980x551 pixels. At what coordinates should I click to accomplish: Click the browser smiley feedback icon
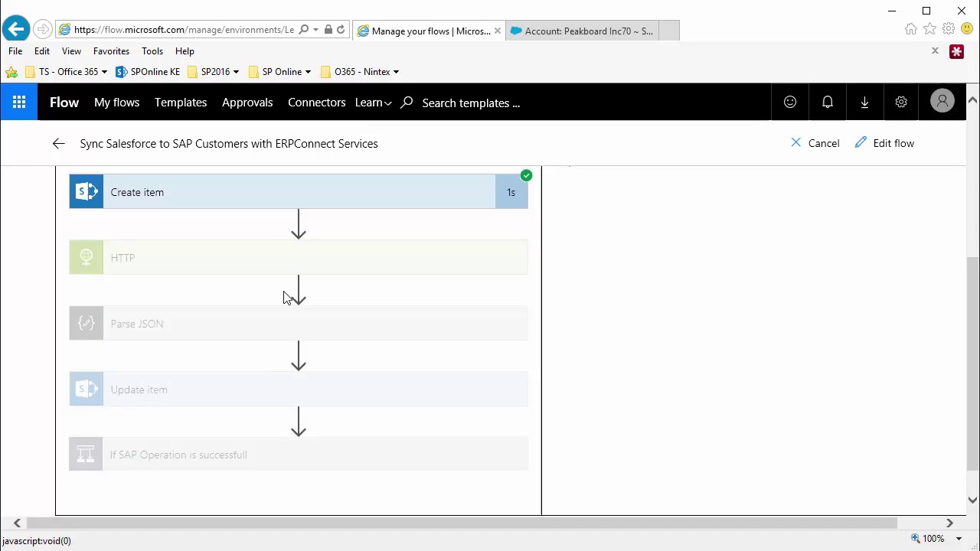click(967, 29)
